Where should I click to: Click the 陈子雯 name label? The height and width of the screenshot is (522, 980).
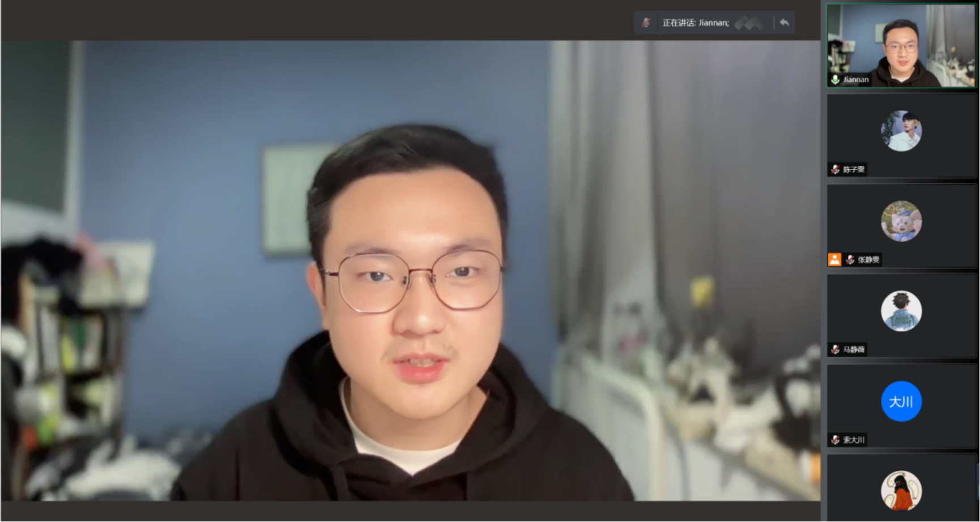pyautogui.click(x=854, y=169)
